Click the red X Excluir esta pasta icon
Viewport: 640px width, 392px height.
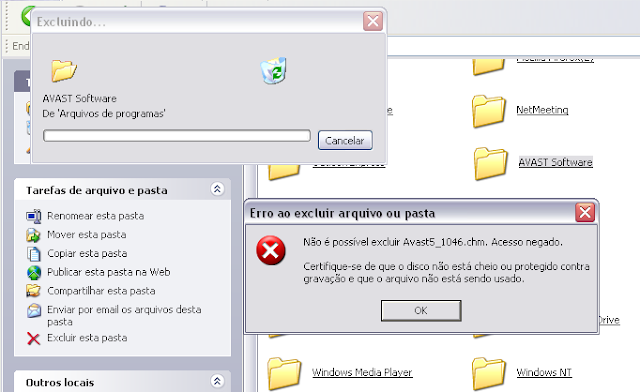point(33,338)
